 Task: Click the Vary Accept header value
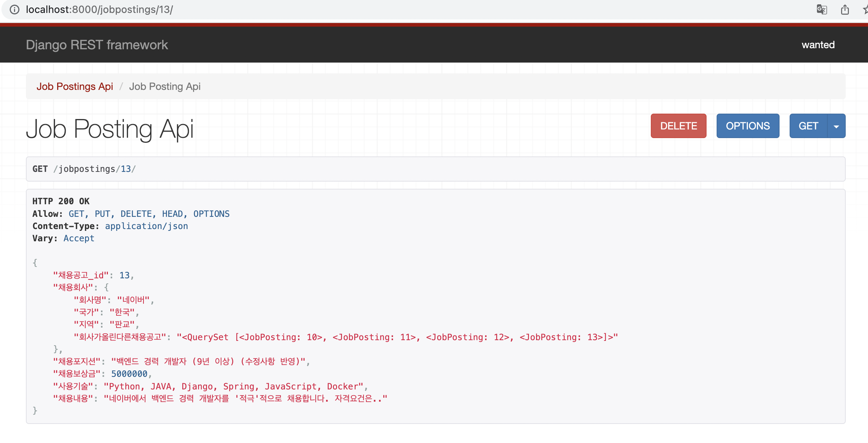(79, 238)
